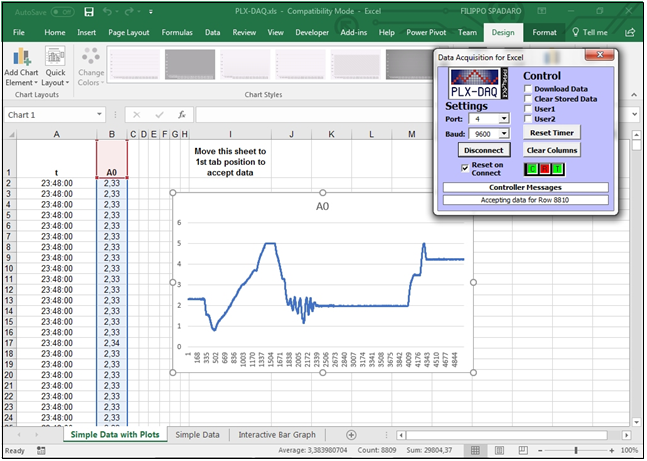Click the Reset Timer button

(x=552, y=133)
